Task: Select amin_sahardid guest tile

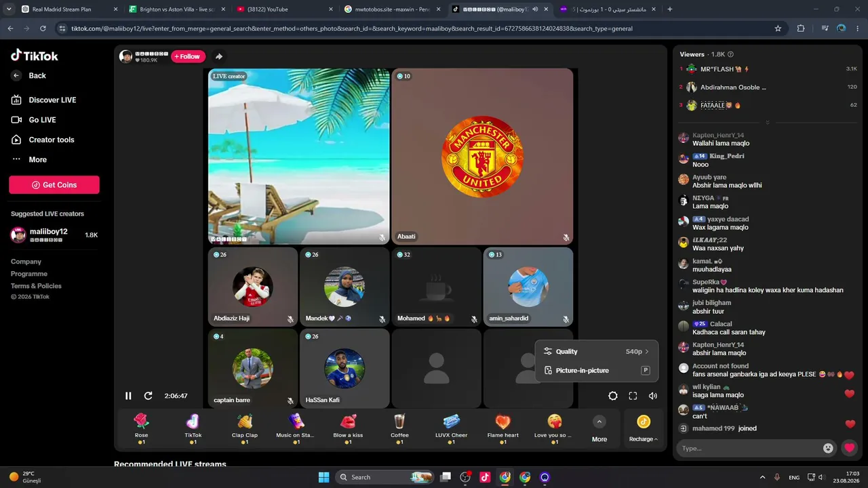Action: click(528, 287)
